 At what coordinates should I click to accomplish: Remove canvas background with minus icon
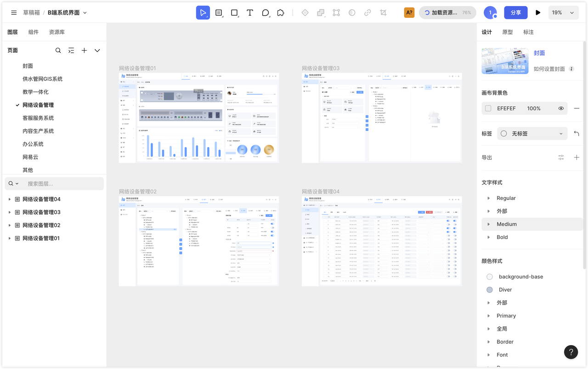click(x=577, y=108)
